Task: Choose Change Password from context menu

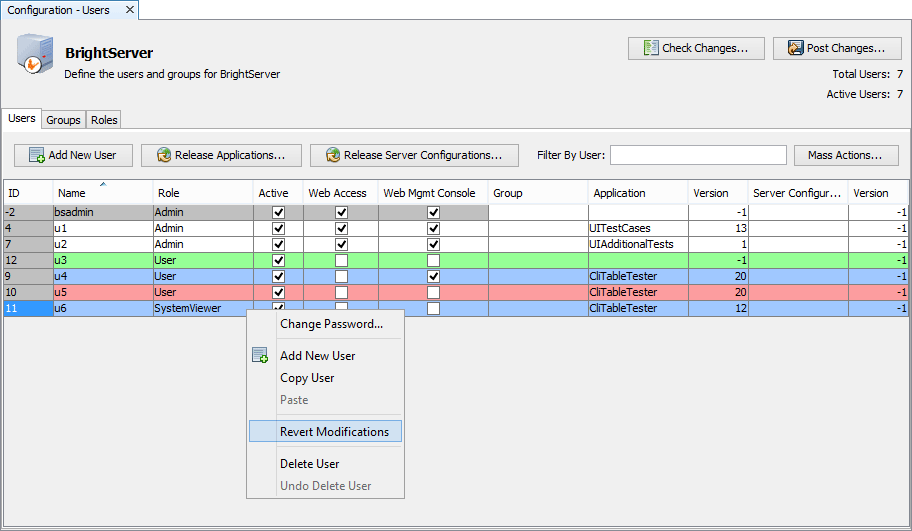Action: click(x=331, y=324)
